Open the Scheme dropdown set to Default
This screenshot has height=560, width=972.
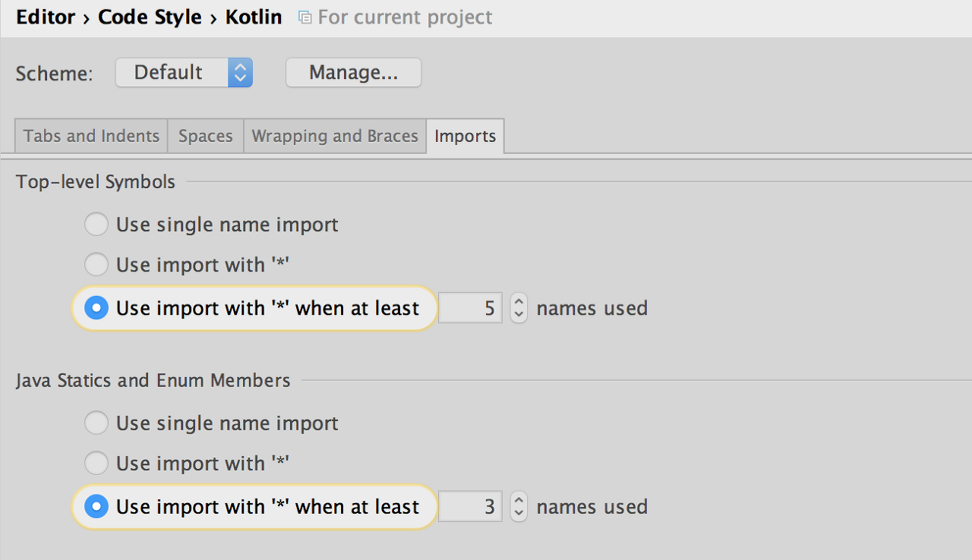click(184, 73)
